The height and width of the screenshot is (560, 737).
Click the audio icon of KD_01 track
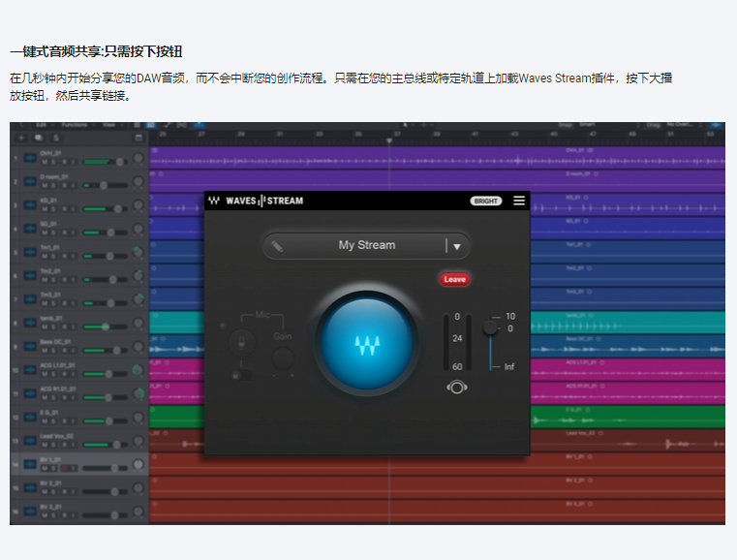pyautogui.click(x=30, y=205)
